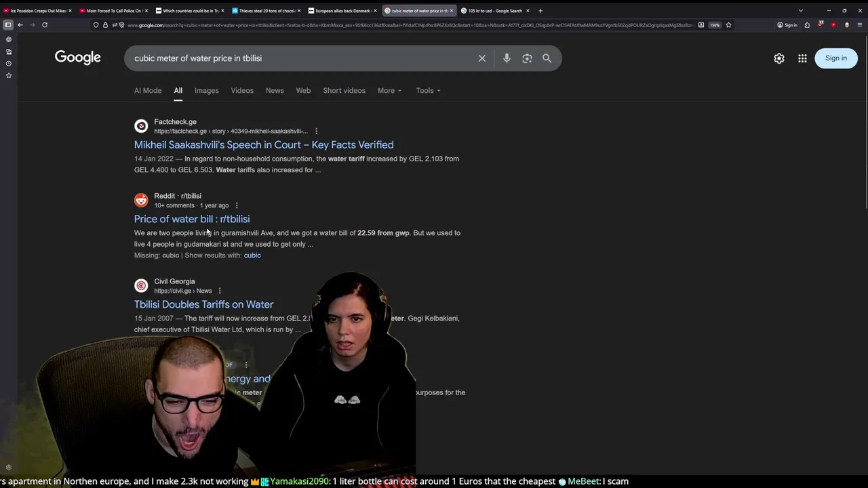Viewport: 868px width, 488px height.
Task: Reset the 150% zoom level badge
Action: pos(715,25)
